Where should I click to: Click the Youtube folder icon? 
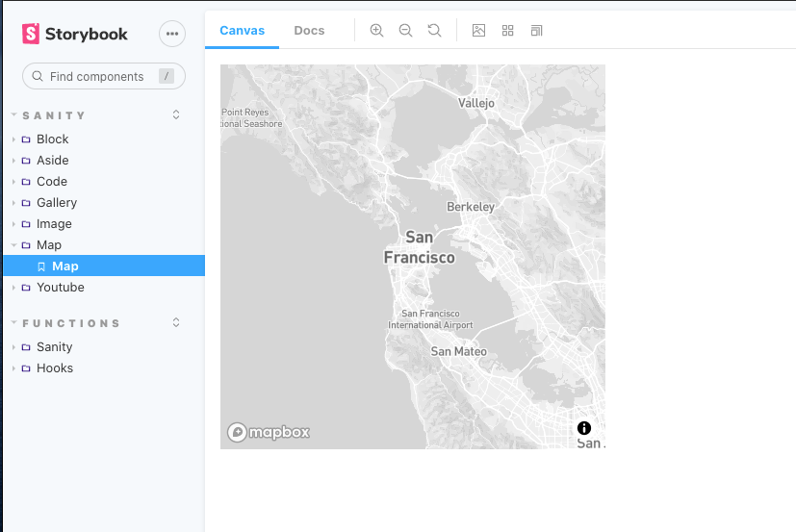pyautogui.click(x=26, y=288)
